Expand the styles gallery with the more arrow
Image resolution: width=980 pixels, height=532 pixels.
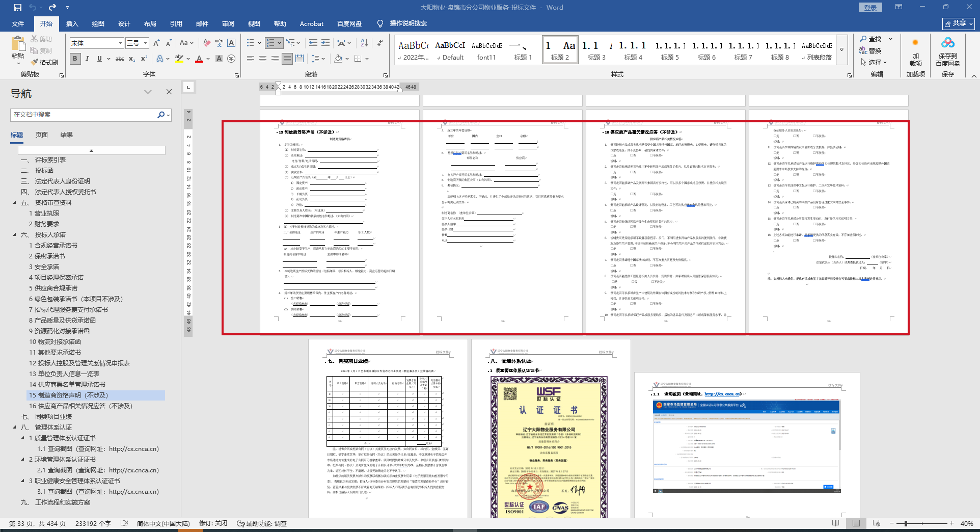click(841, 49)
